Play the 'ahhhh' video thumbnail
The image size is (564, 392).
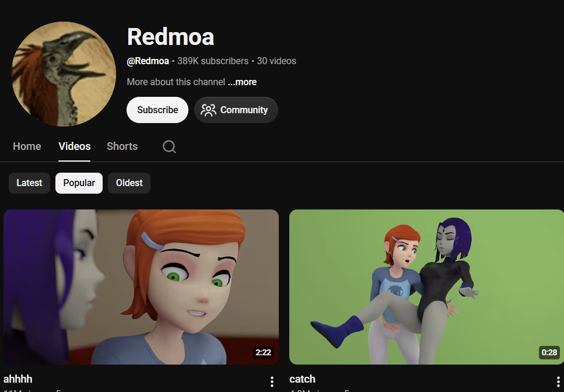141,287
